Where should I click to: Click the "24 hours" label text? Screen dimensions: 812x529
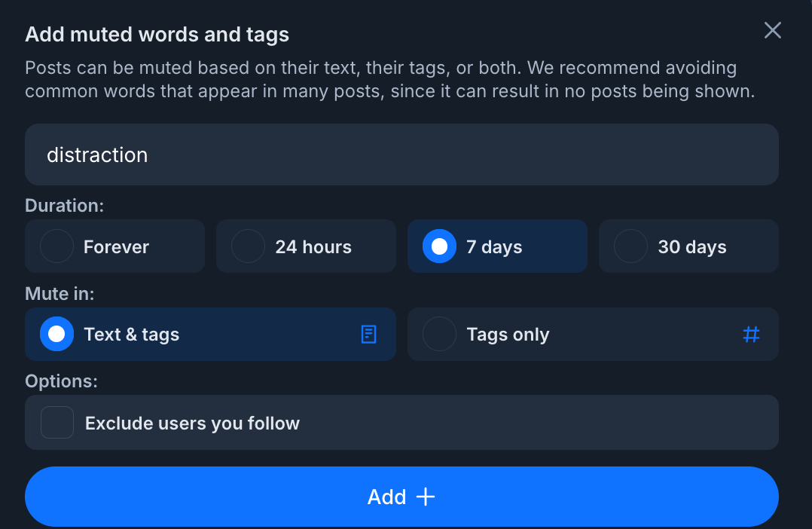313,247
